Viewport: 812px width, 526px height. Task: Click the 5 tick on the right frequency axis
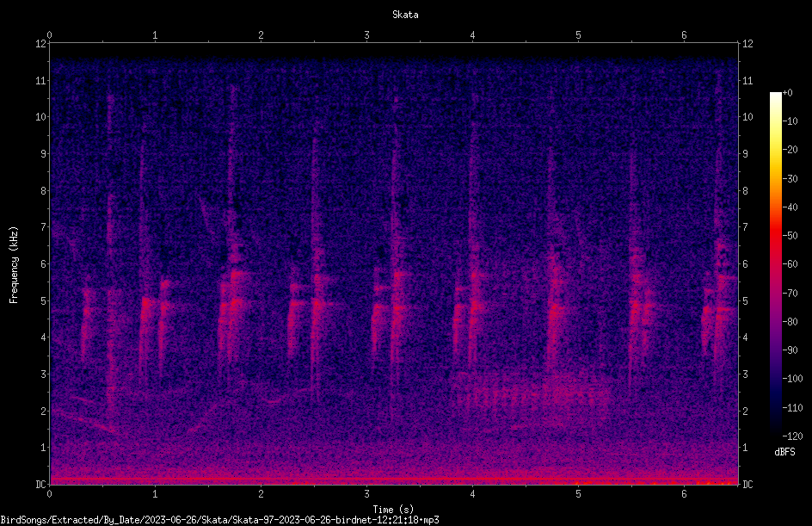tap(745, 300)
